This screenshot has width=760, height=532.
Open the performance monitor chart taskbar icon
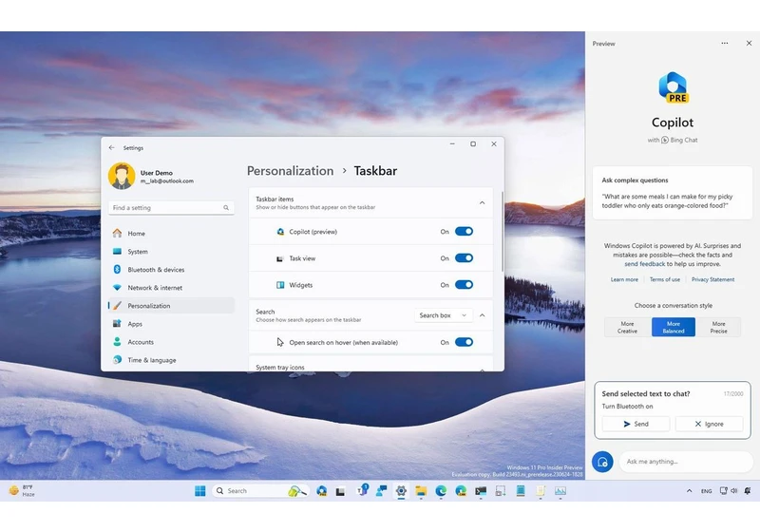(560, 491)
